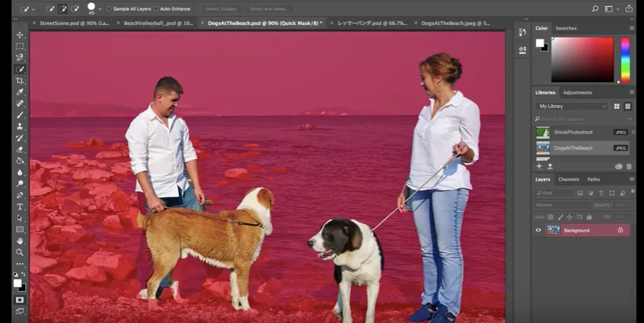The height and width of the screenshot is (323, 644).
Task: Select the Quick Selection tool in toolbar
Action: (x=20, y=69)
